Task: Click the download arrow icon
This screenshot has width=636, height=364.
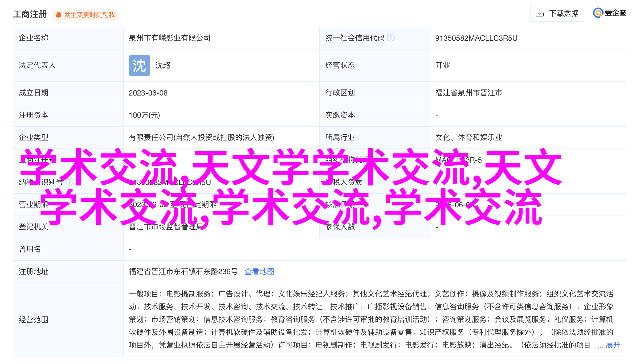Action: (x=540, y=13)
